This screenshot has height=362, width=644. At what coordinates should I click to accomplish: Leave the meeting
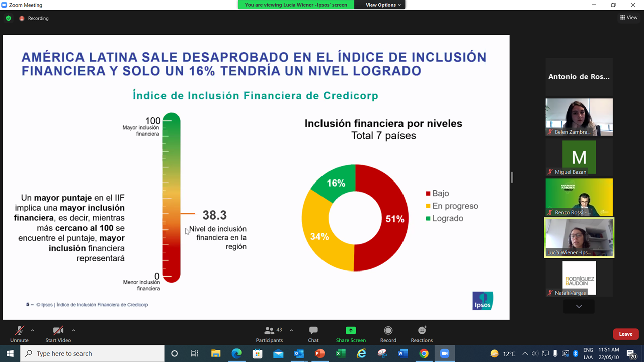[625, 334]
